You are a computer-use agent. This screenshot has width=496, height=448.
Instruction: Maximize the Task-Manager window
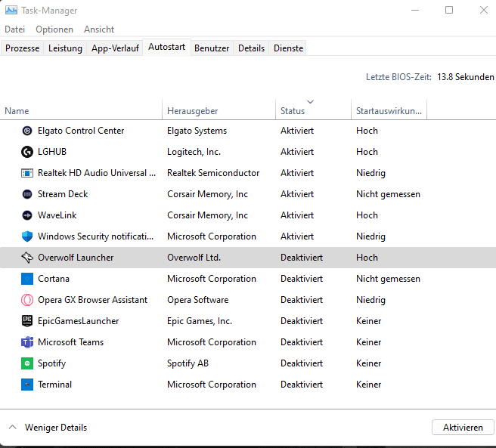coord(449,10)
